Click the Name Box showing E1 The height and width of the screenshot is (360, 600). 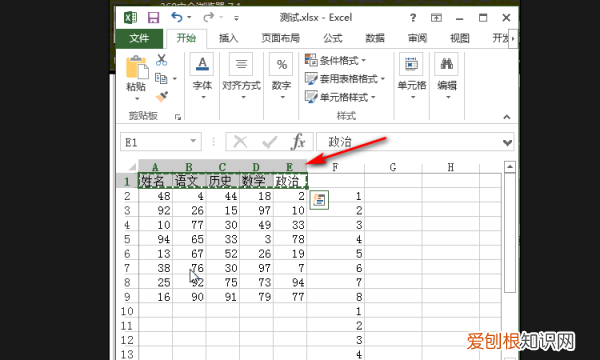coord(156,143)
